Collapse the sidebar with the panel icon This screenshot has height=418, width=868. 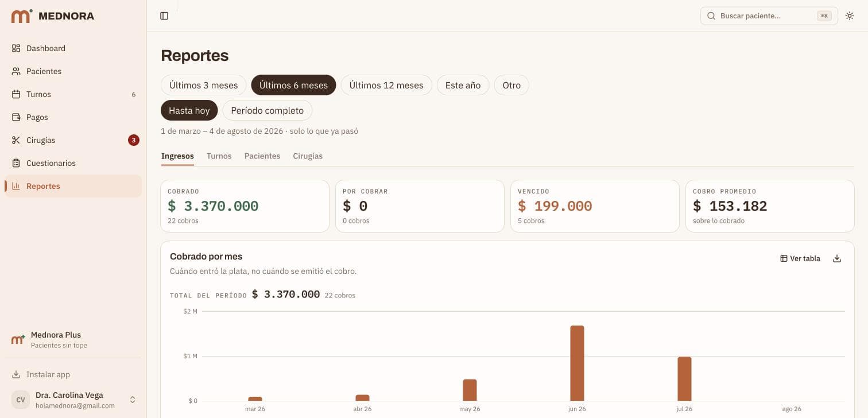(x=164, y=16)
